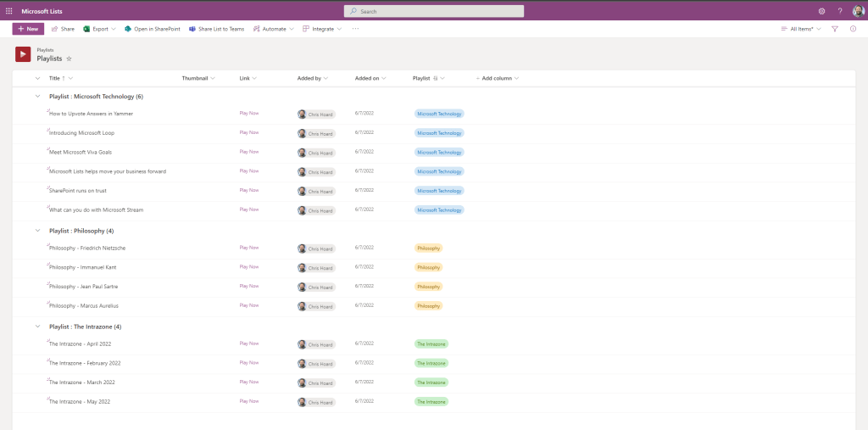Screen dimensions: 868x430
Task: Open the filter pane funnel icon
Action: point(835,29)
